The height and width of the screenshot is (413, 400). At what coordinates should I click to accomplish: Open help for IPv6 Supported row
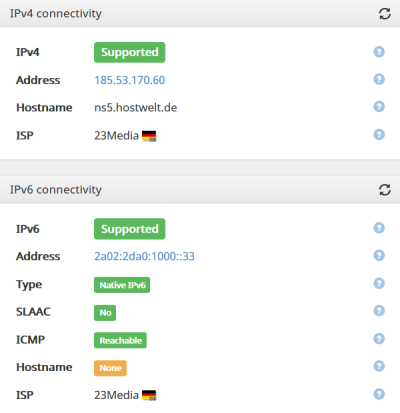click(x=379, y=228)
